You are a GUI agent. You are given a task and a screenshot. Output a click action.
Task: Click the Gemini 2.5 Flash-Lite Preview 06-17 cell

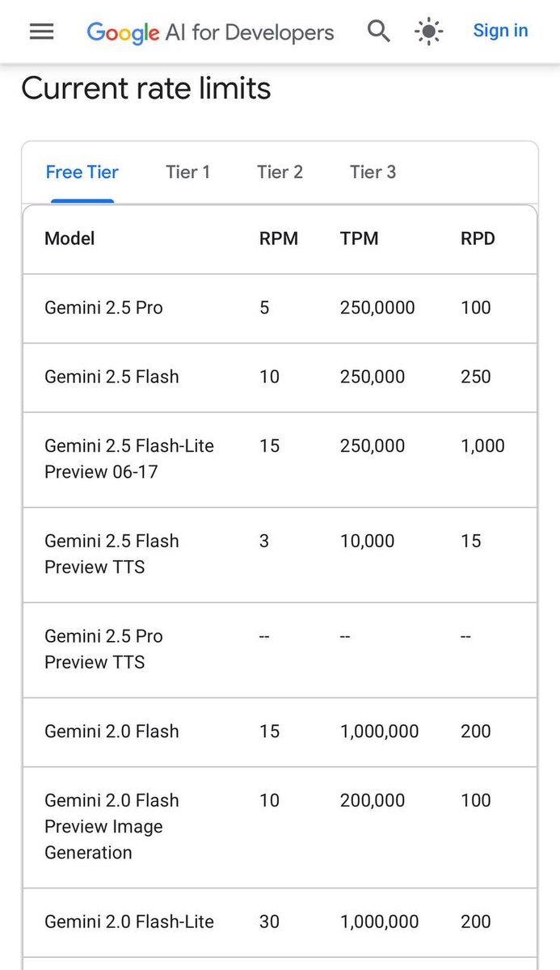[x=129, y=458]
